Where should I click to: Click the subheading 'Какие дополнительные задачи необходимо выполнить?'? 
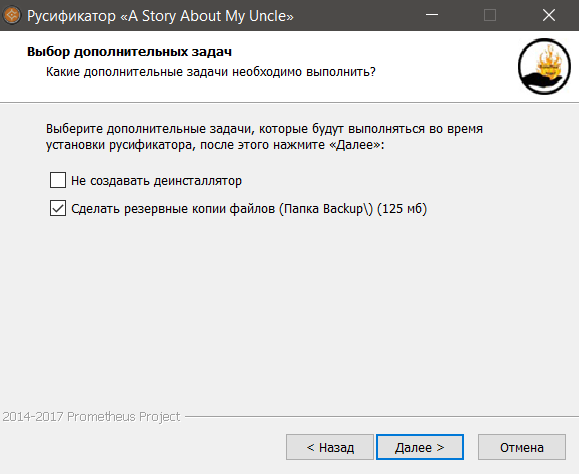(210, 72)
